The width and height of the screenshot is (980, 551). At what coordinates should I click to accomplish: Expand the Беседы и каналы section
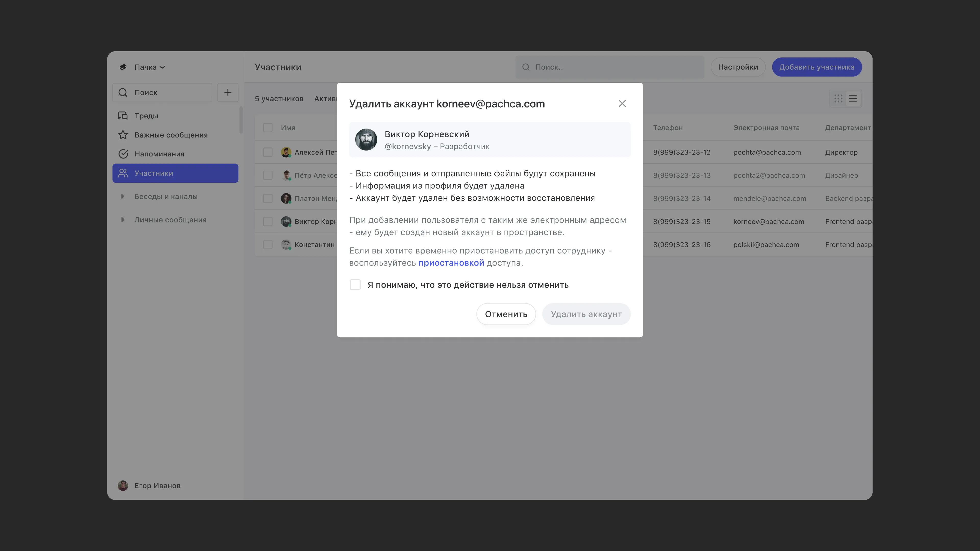pos(122,197)
